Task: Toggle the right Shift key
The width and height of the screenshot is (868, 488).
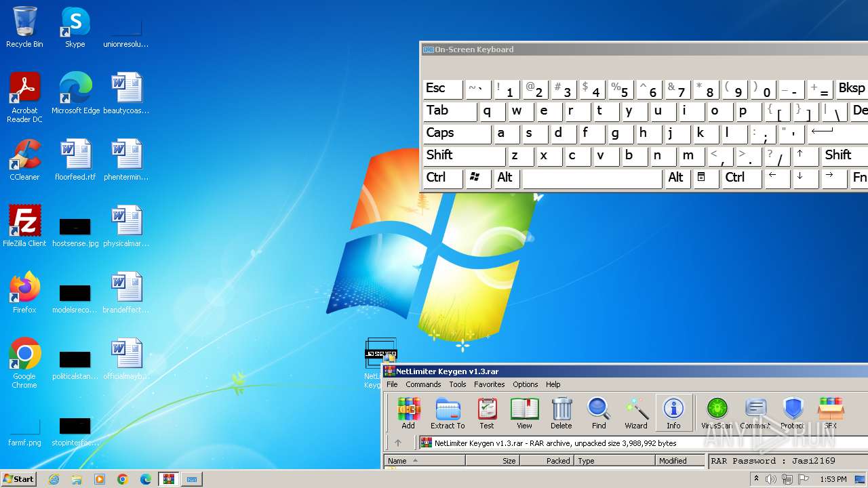Action: pos(845,156)
